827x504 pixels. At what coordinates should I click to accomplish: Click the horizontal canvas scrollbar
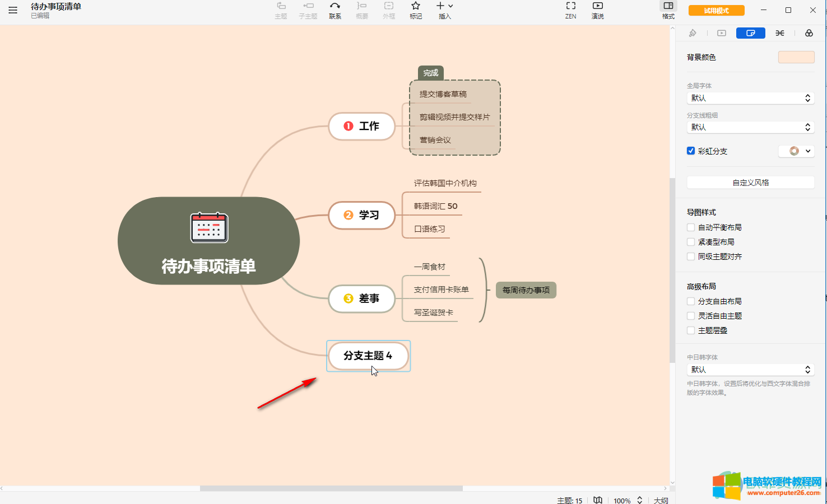coord(331,488)
